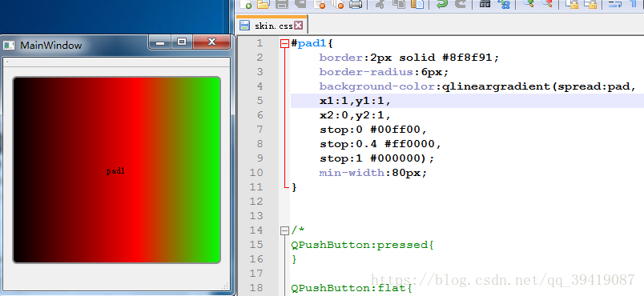Click the New file toolbar icon
Image resolution: width=644 pixels, height=296 pixels.
246,4
